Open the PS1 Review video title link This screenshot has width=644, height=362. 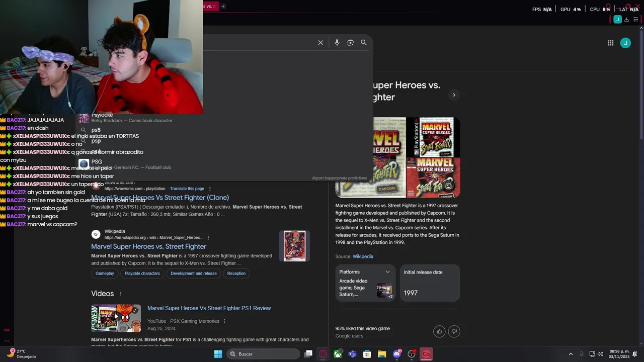(x=209, y=308)
